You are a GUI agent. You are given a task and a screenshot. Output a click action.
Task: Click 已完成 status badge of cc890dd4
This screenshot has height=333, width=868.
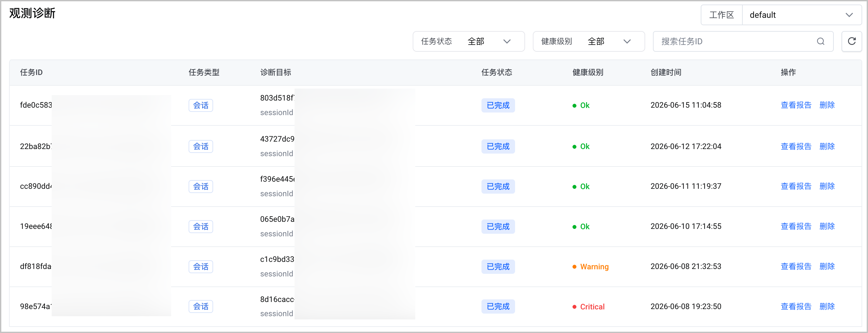click(498, 186)
